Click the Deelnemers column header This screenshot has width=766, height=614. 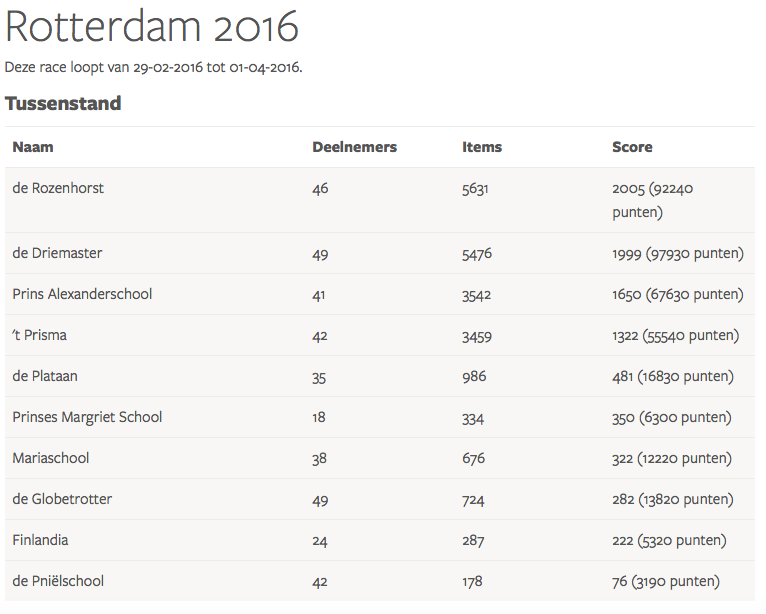pos(354,147)
